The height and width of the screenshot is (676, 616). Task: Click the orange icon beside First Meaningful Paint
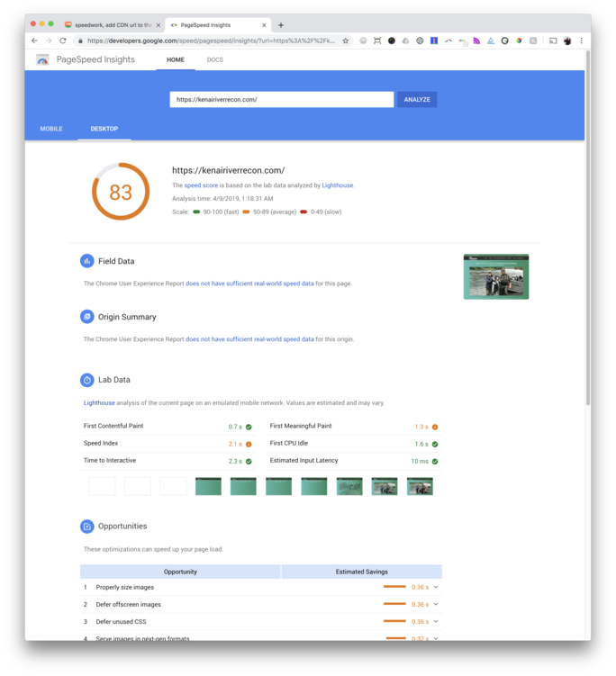click(x=435, y=427)
